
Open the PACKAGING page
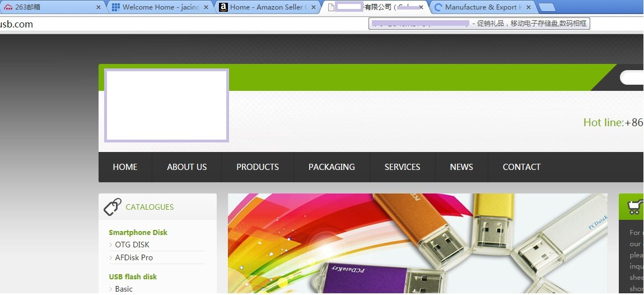click(x=332, y=167)
